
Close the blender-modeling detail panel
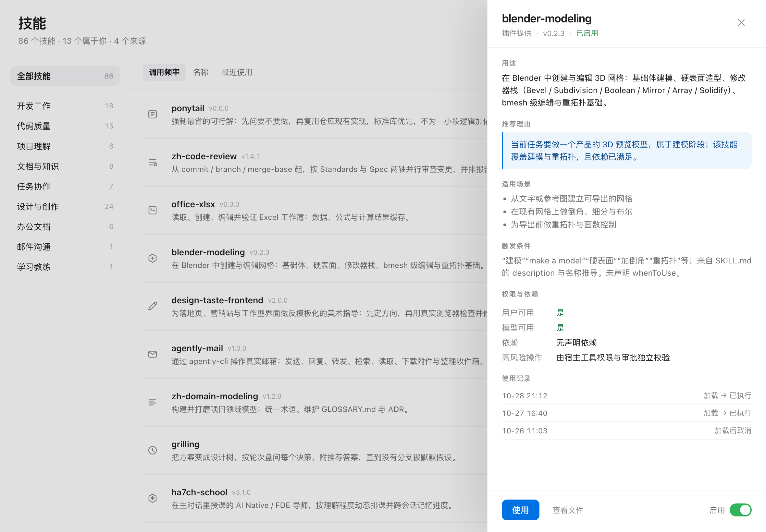pos(741,23)
